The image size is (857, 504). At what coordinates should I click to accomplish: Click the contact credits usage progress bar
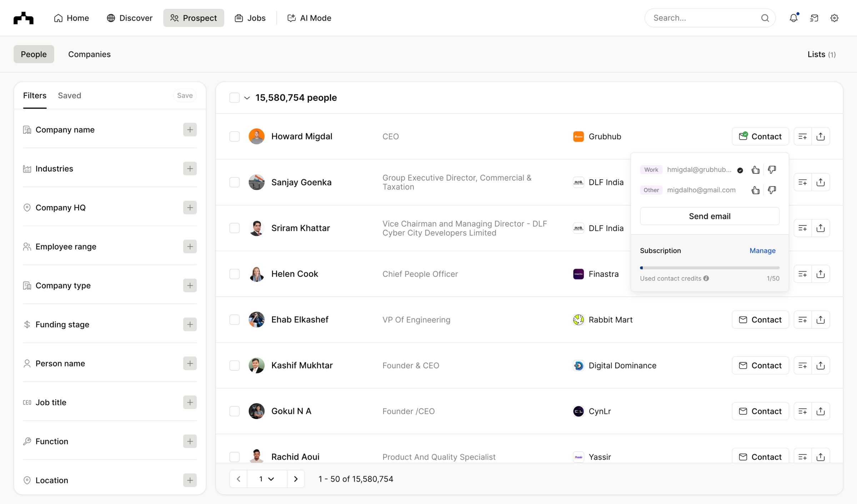tap(710, 268)
